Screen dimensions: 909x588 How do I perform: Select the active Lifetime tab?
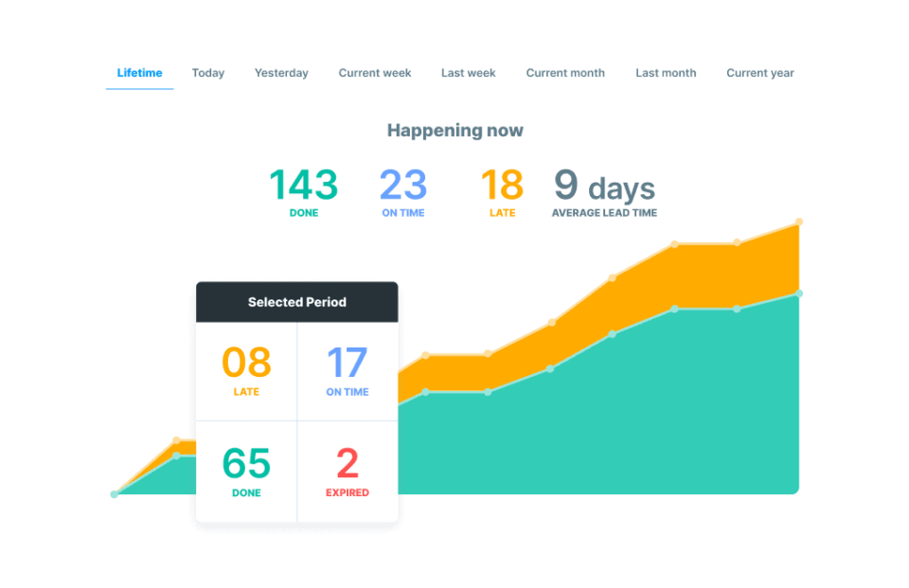(x=139, y=73)
